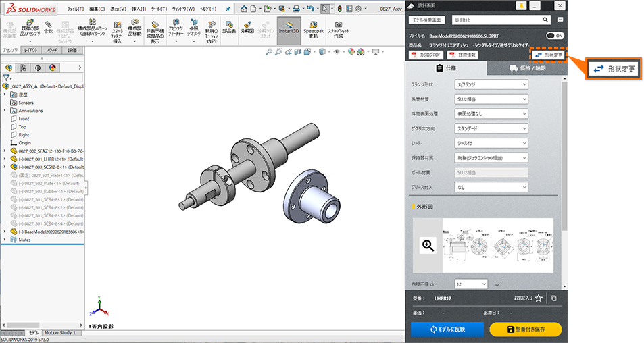The width and height of the screenshot is (644, 343).
Task: Open the フランジ形状 dropdown
Action: pos(491,84)
